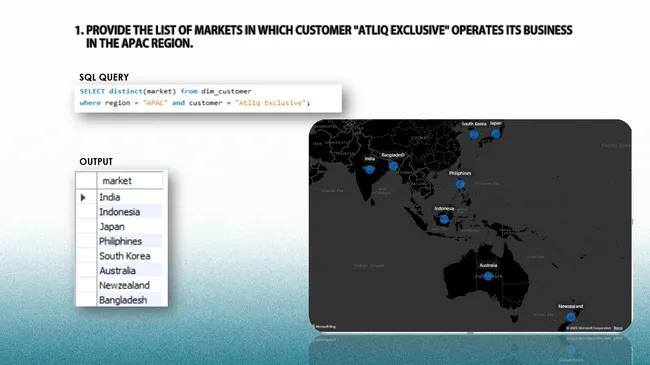Click the SQL QUERY heading

[104, 77]
